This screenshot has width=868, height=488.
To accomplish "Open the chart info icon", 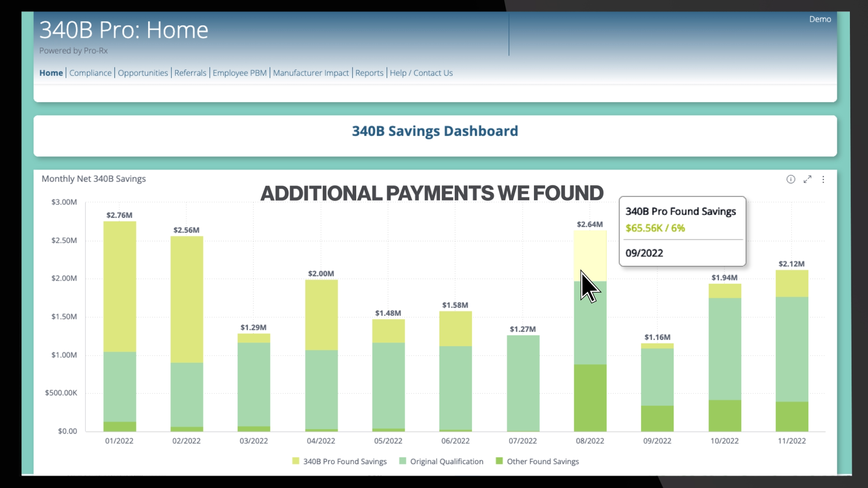I will [791, 179].
